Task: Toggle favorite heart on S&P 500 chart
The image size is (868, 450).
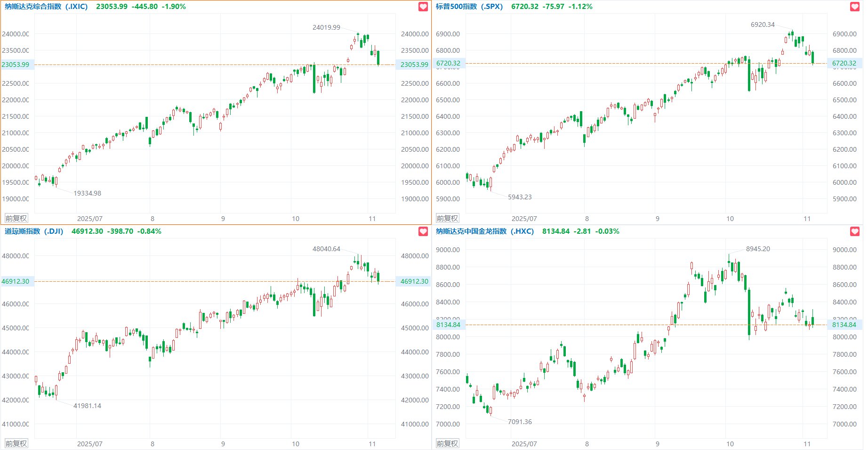Action: [854, 7]
